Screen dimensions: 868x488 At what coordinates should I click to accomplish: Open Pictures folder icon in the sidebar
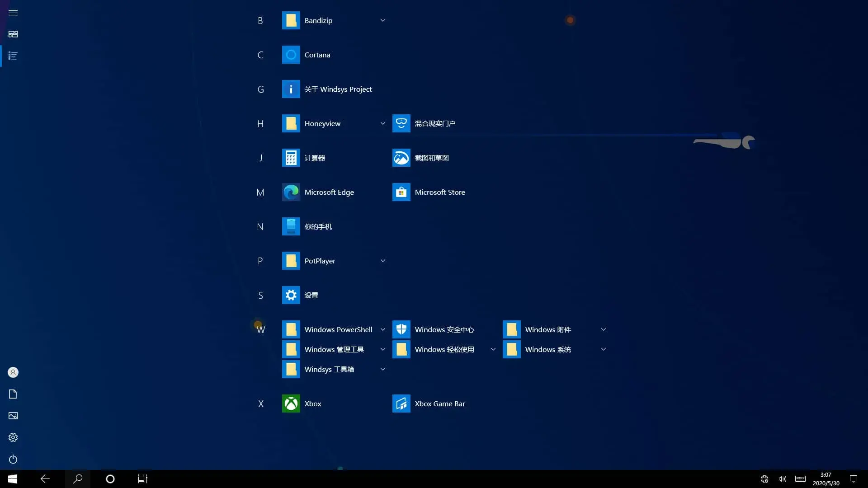(13, 416)
